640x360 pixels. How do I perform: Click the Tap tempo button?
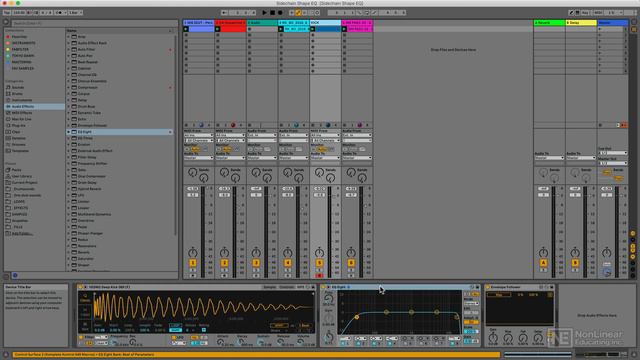[7, 13]
